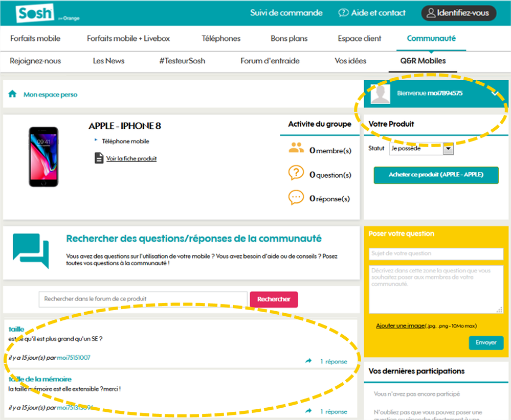Screen dimensions: 511x420
Task: Click the 'Sujet de votre question' field
Action: pos(436,253)
